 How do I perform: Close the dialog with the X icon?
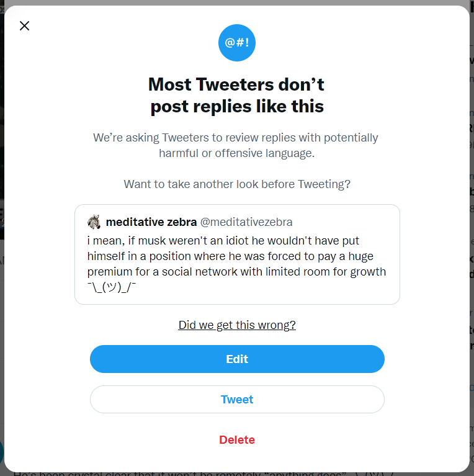[24, 25]
